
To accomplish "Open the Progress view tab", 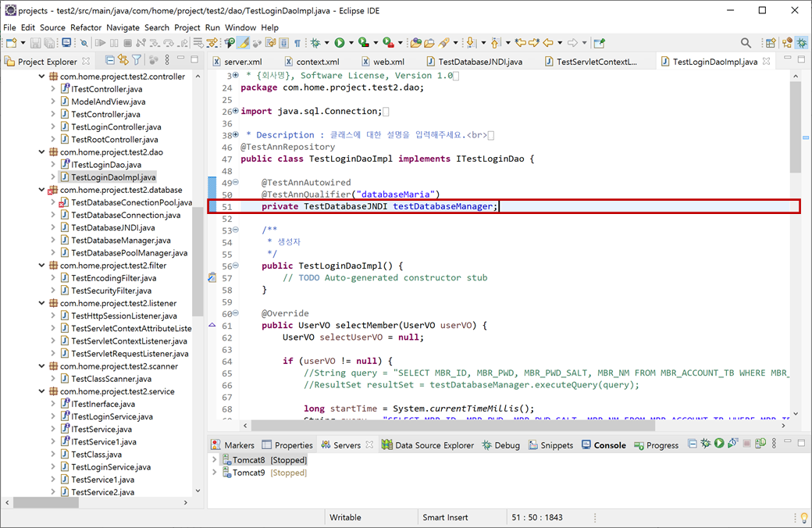I will pyautogui.click(x=656, y=445).
